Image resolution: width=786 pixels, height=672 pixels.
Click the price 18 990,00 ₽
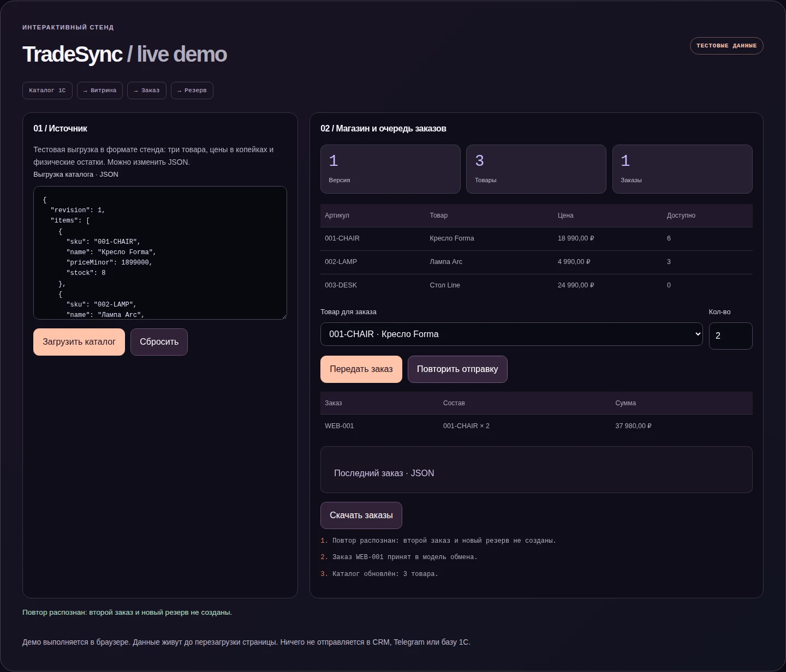pos(576,238)
